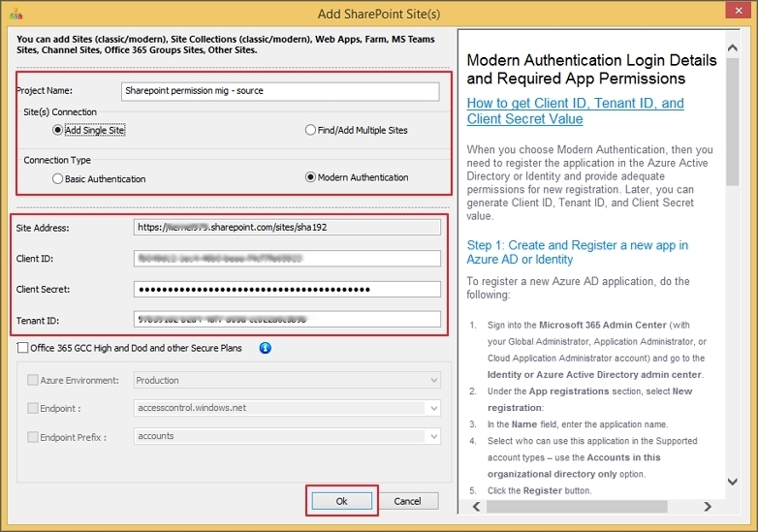This screenshot has width=758, height=532.
Task: Enable Office 365 GCC High and Dod checkbox
Action: tap(22, 348)
